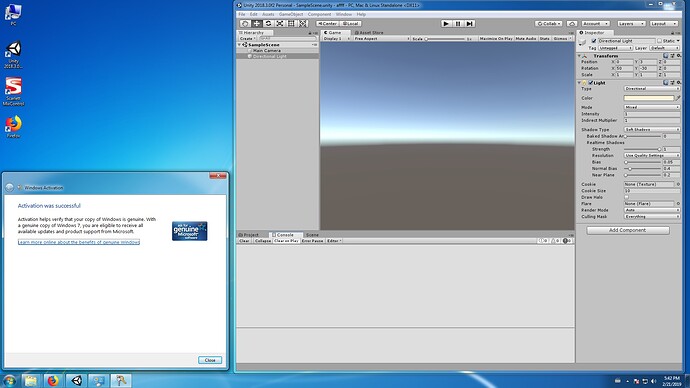
Task: Open SampleScene options menu icon in Hierarchy
Action: [x=314, y=45]
